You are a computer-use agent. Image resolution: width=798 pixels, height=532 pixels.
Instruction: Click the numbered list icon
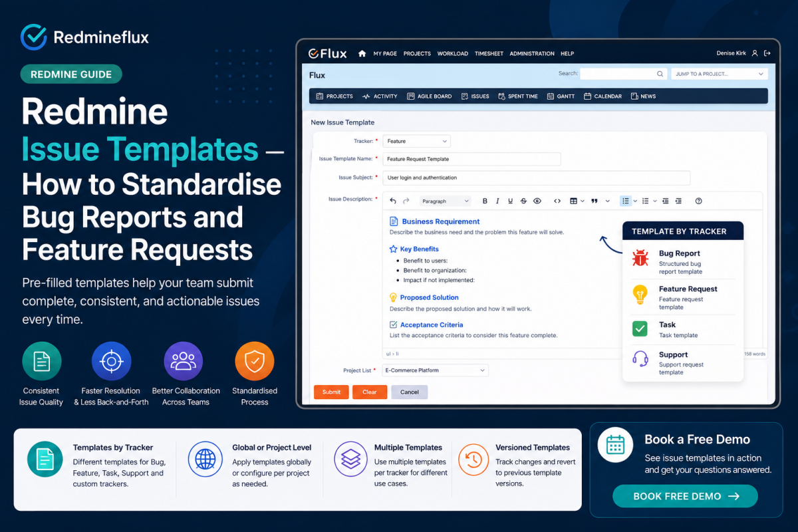tap(645, 201)
